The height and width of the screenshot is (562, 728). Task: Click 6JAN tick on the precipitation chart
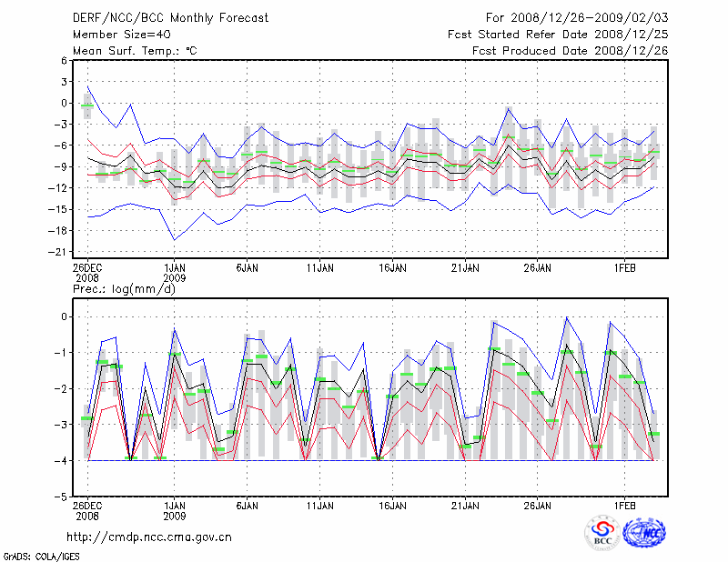tap(247, 506)
